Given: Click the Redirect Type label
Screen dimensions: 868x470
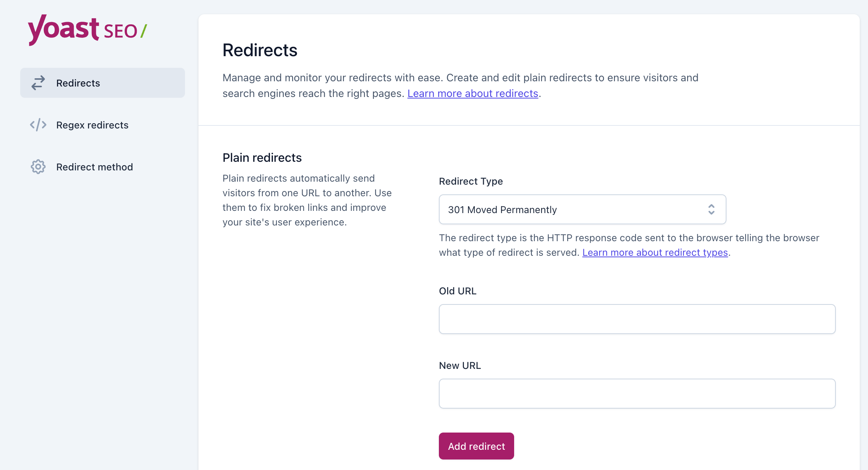Looking at the screenshot, I should pyautogui.click(x=471, y=181).
